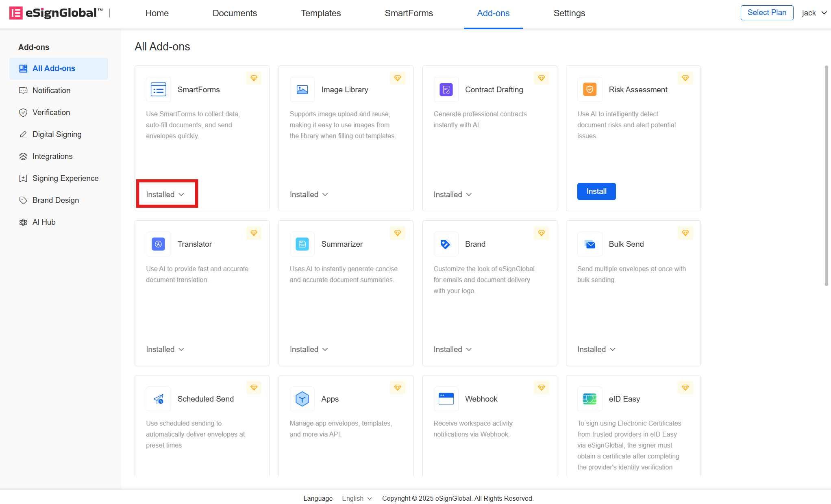The height and width of the screenshot is (504, 831).
Task: Open the Integrations category
Action: [x=59, y=156]
